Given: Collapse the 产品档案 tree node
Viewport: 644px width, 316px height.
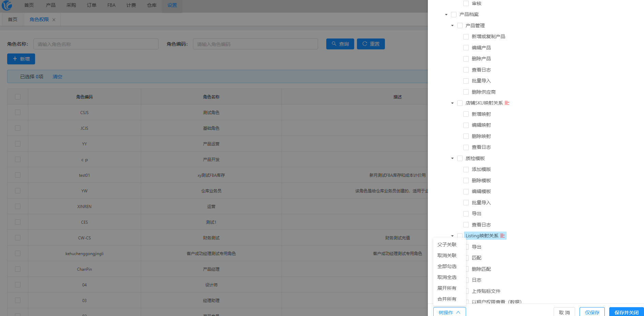Looking at the screenshot, I should coord(446,15).
